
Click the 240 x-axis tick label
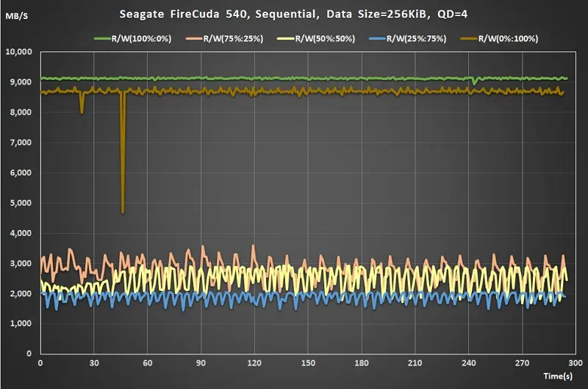pos(469,363)
